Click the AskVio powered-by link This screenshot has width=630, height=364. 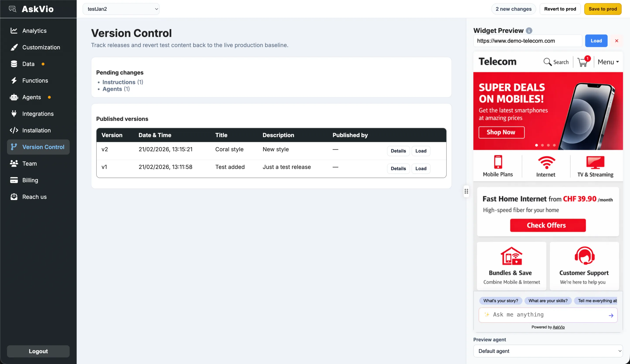[x=558, y=327]
